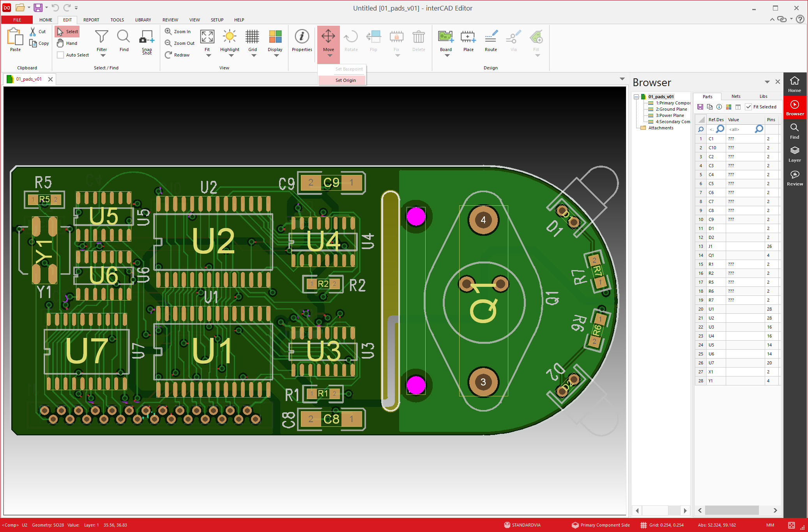Open the Properties dialog icon

(x=302, y=37)
